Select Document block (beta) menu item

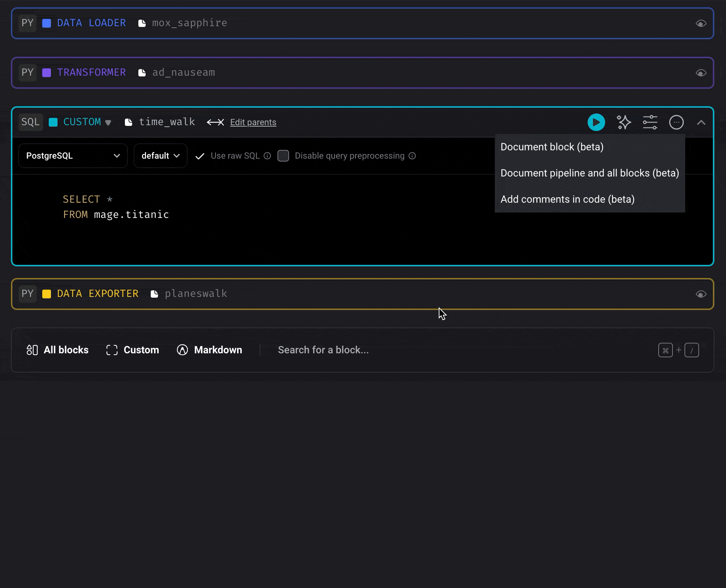coord(590,147)
